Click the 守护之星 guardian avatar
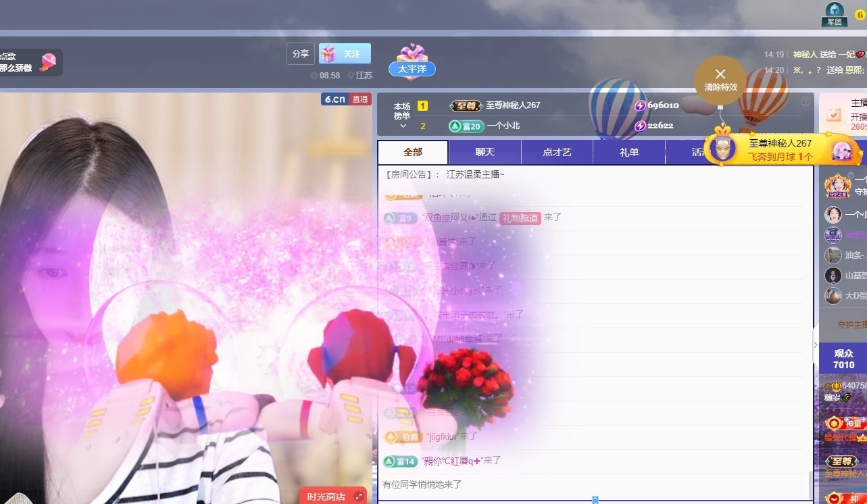Image resolution: width=867 pixels, height=504 pixels. [837, 184]
